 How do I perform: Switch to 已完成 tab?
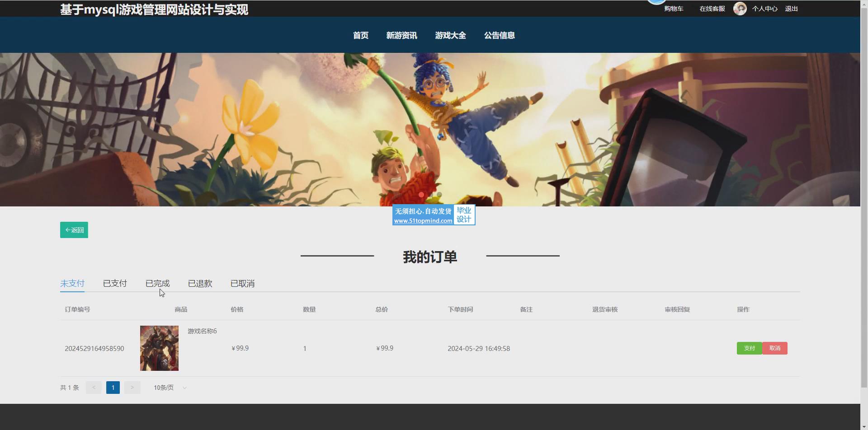157,283
